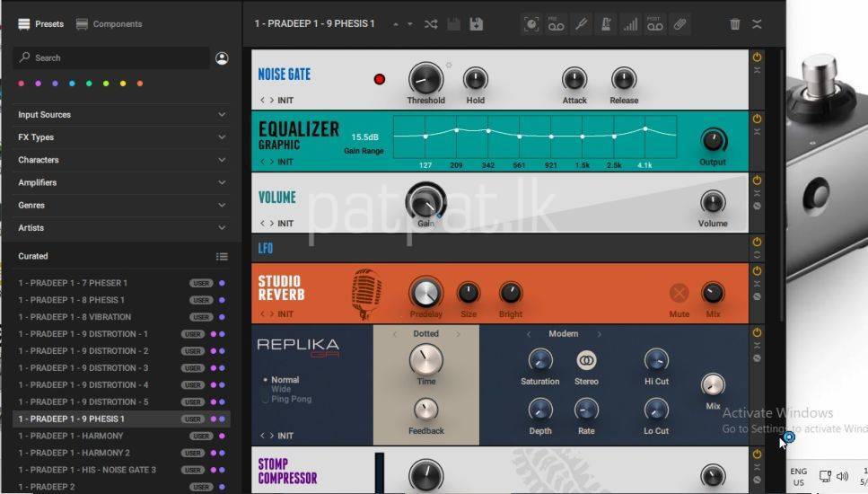The image size is (868, 494).
Task: Expand the Amplifiers filter
Action: pyautogui.click(x=121, y=182)
